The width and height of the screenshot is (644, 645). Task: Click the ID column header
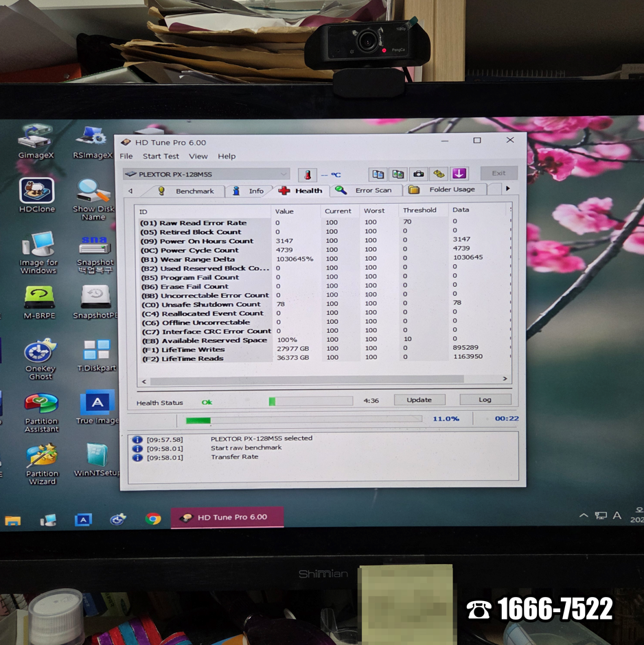(204, 212)
